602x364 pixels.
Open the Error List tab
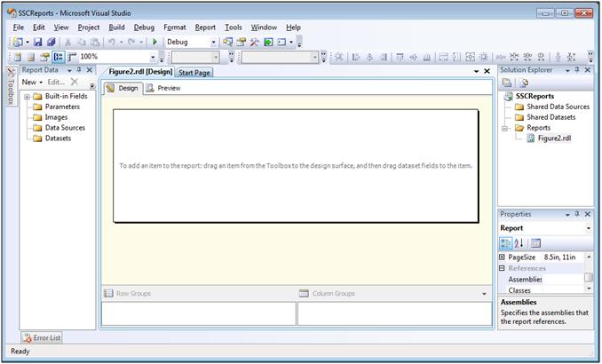42,337
